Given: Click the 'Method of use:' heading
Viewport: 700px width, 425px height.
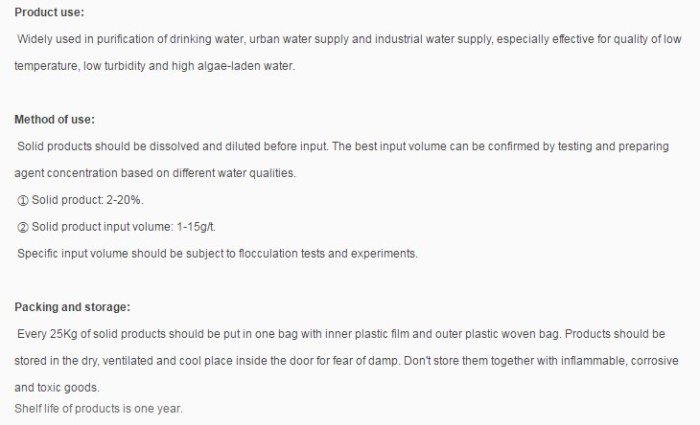Looking at the screenshot, I should (x=54, y=119).
